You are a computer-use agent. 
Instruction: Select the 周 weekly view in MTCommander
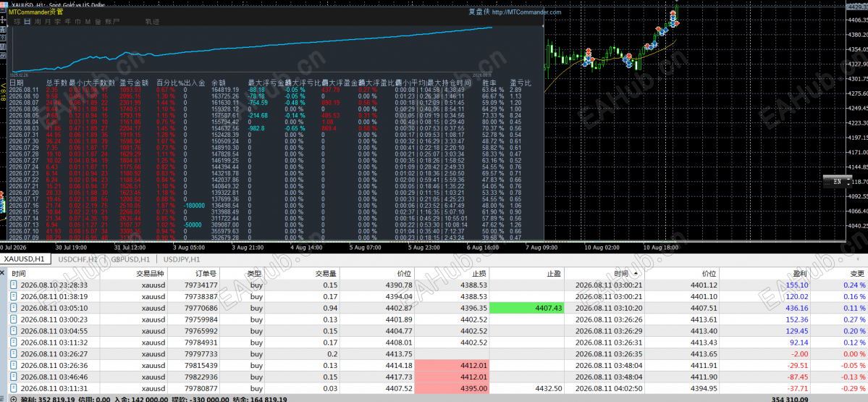click(37, 22)
